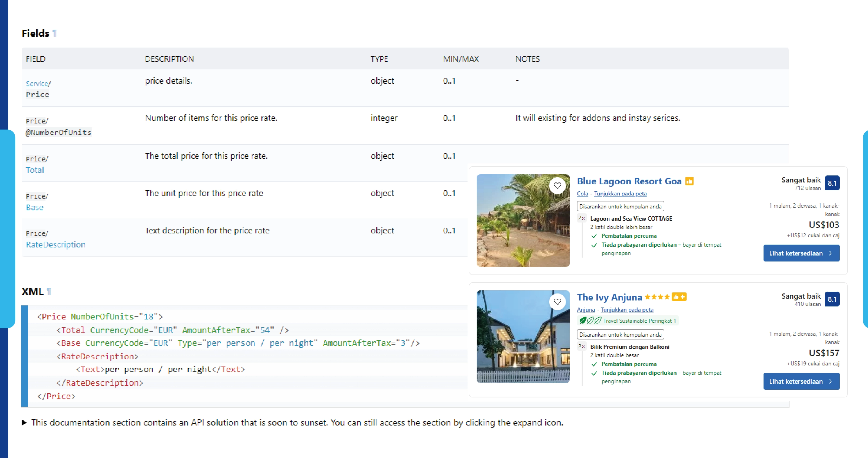This screenshot has width=868, height=458.
Task: Open the Total field link
Action: tap(35, 170)
